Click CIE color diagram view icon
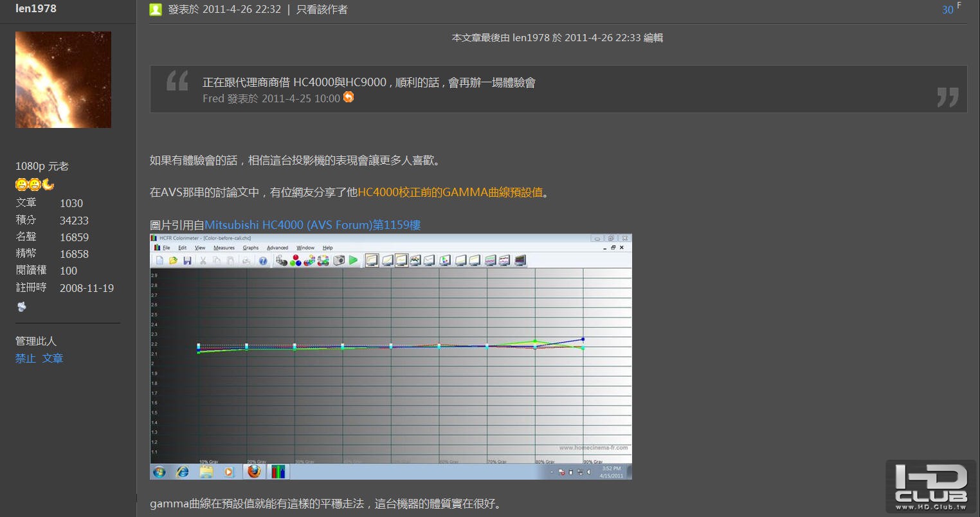The height and width of the screenshot is (517, 980). click(x=444, y=260)
